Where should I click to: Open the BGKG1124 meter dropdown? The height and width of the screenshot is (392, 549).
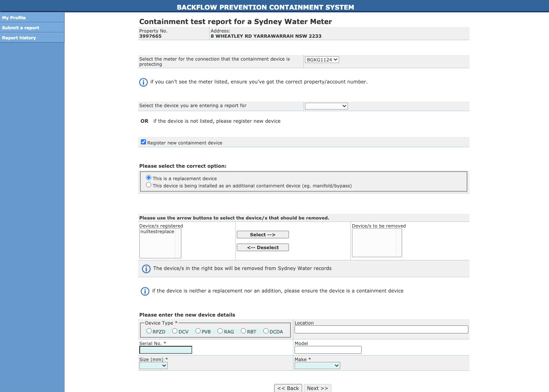click(x=322, y=60)
